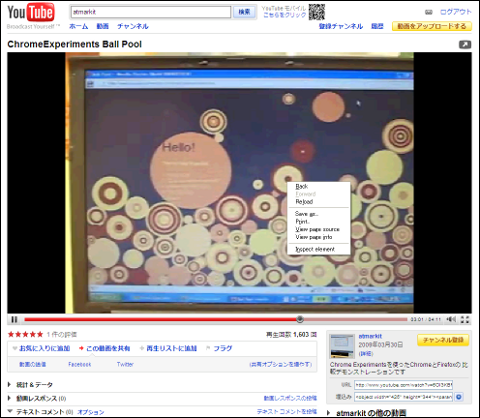Click the video player frame

(239, 183)
